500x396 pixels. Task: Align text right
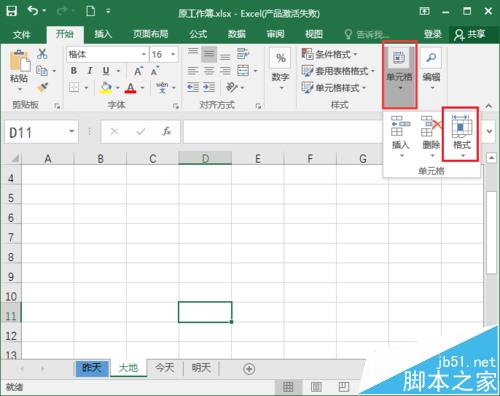(225, 71)
